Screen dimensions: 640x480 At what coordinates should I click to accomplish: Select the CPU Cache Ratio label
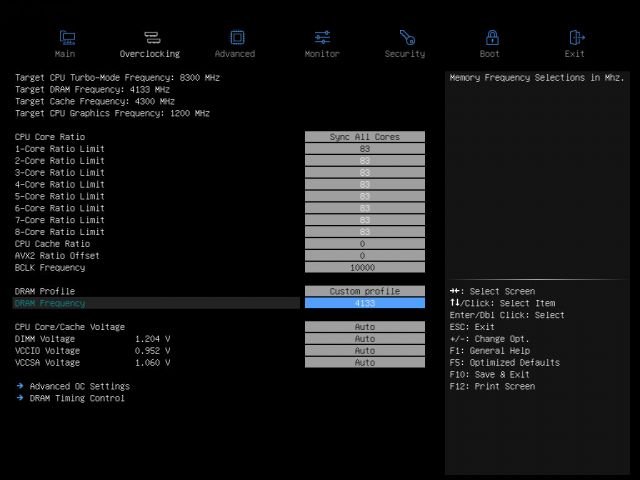(52, 243)
